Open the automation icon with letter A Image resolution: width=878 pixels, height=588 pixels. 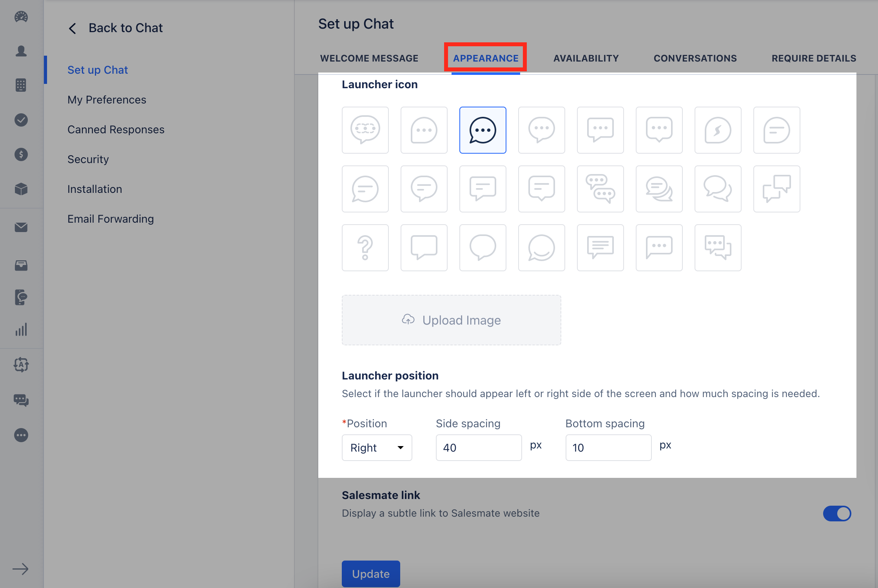(21, 365)
